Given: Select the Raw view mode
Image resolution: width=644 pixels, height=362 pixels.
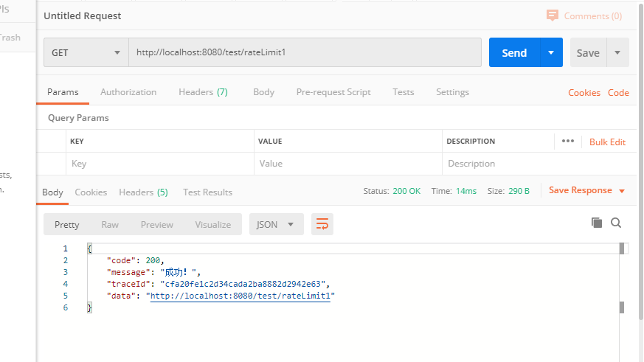Looking at the screenshot, I should 110,225.
